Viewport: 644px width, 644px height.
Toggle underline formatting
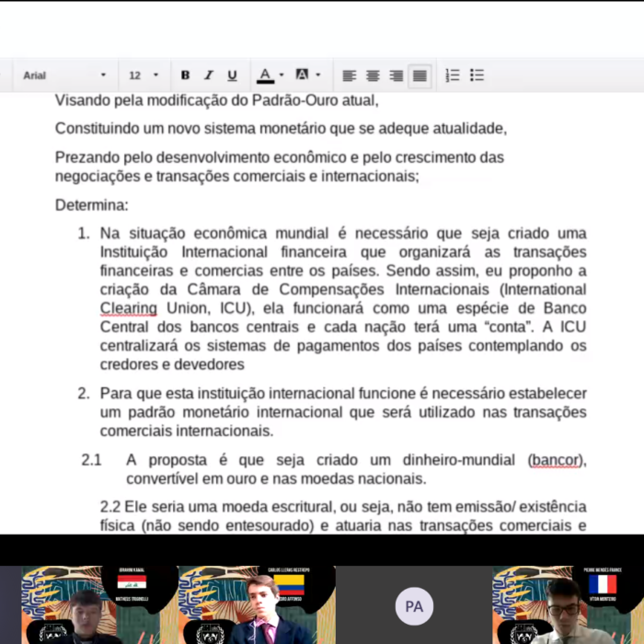coord(232,75)
